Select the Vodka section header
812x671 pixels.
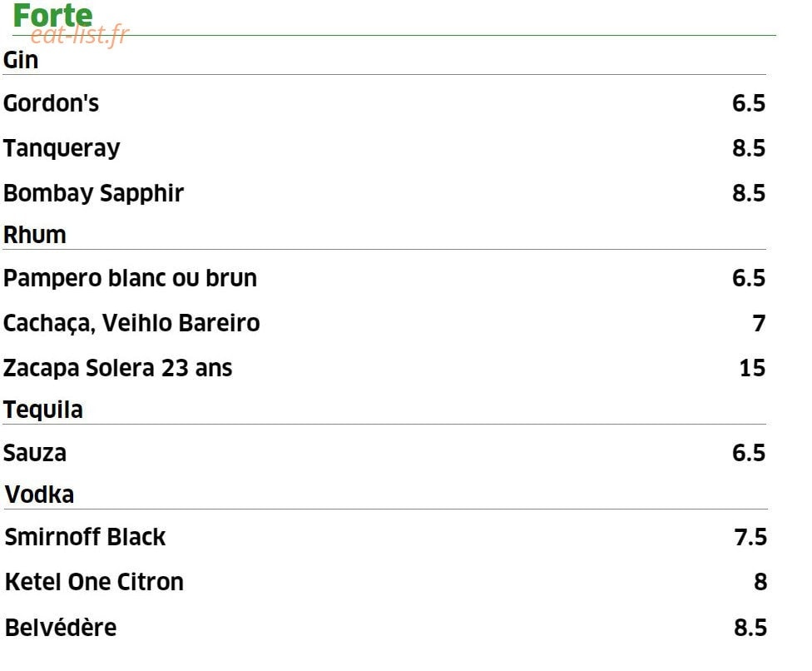(39, 495)
